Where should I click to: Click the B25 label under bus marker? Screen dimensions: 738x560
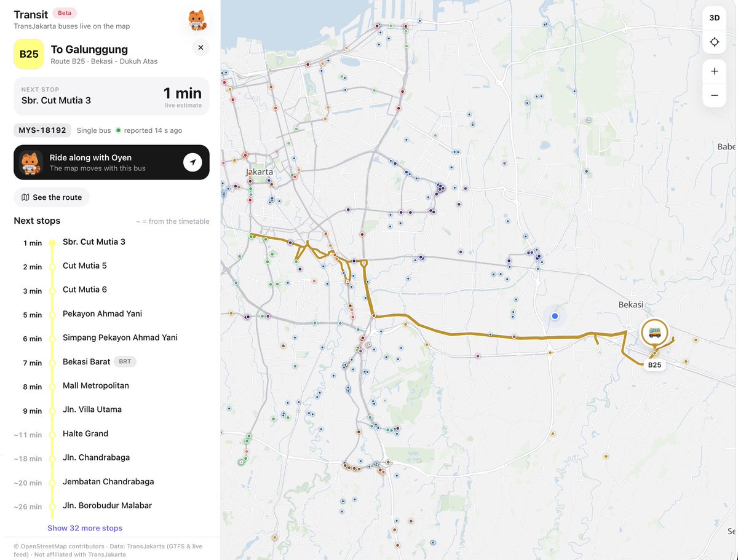pos(654,365)
